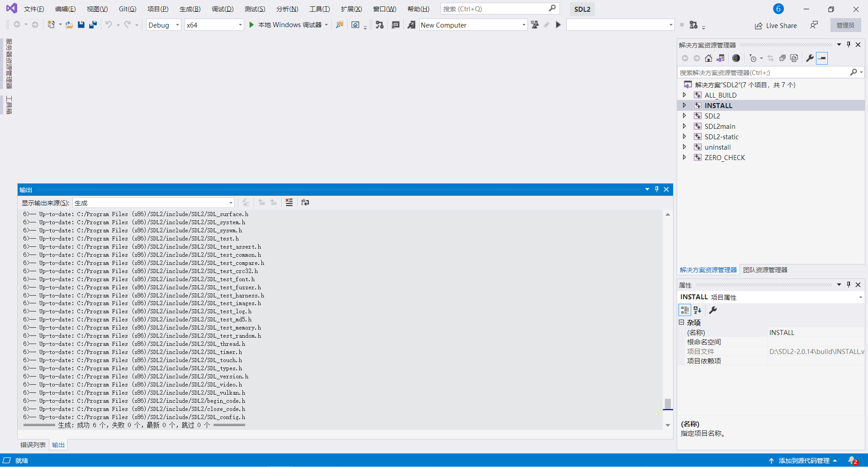The image size is (868, 467).
Task: Switch to the 错误列表 tab
Action: pos(32,444)
